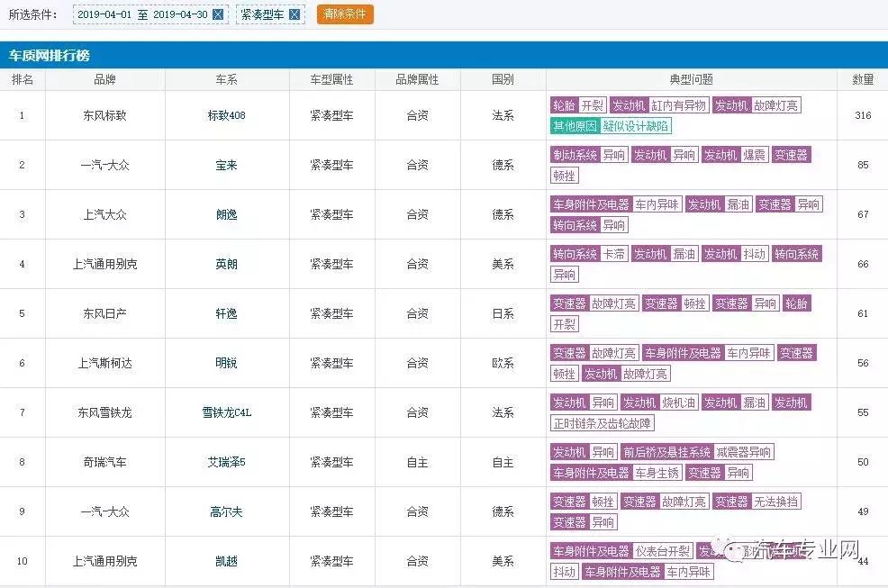Click the 清除条件 button

345,14
